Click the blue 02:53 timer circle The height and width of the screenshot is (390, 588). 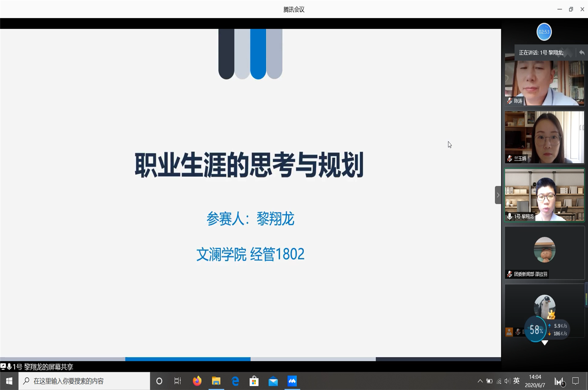tap(544, 32)
